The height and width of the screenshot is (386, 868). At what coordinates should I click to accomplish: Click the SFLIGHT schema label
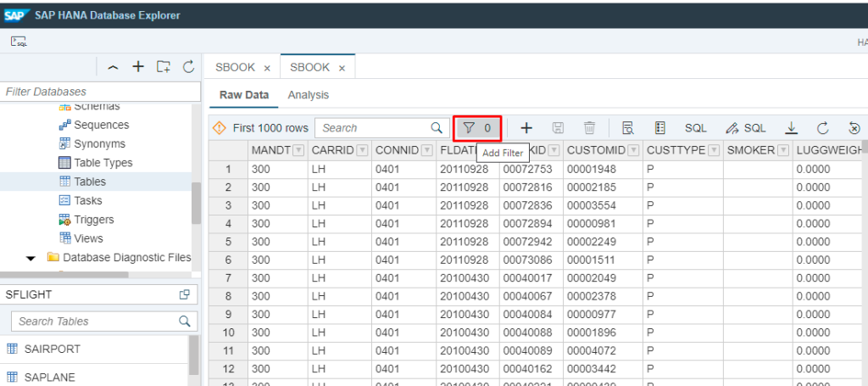(28, 294)
